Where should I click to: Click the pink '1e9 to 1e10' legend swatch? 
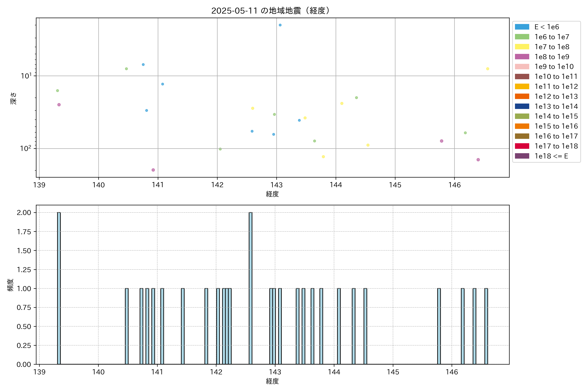pyautogui.click(x=522, y=67)
